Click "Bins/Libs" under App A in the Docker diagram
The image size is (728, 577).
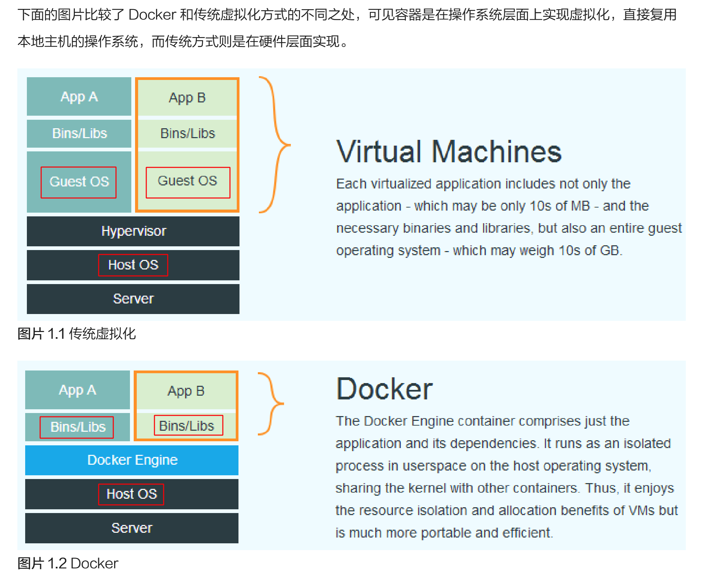77,427
